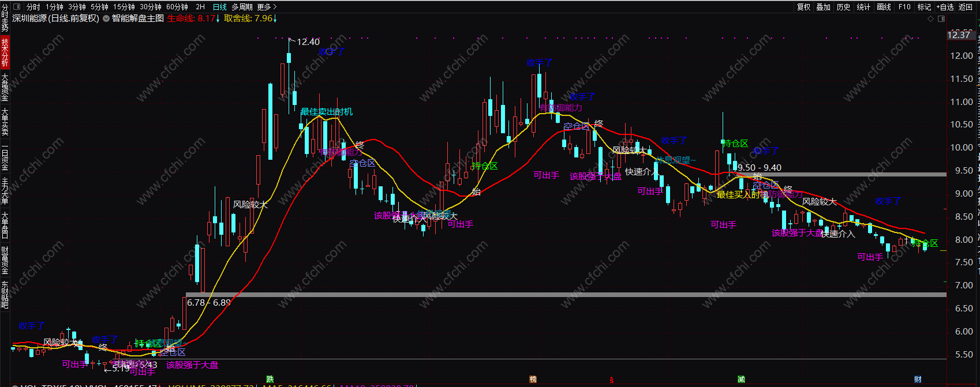Open F10 company info

coord(904,7)
